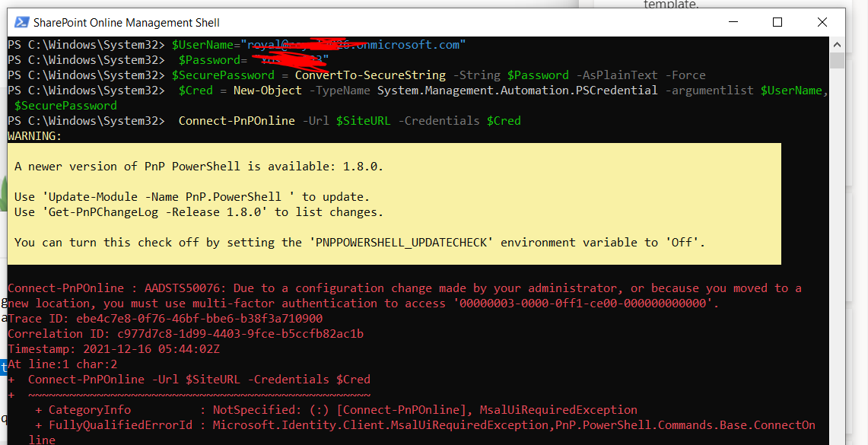Click the scrollbar up arrow
This screenshot has height=445, width=868.
coord(837,44)
